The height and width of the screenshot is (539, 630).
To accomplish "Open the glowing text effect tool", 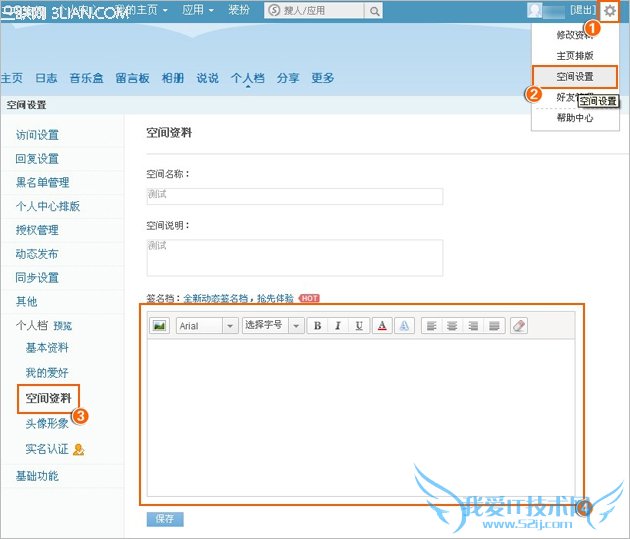I will coord(404,325).
